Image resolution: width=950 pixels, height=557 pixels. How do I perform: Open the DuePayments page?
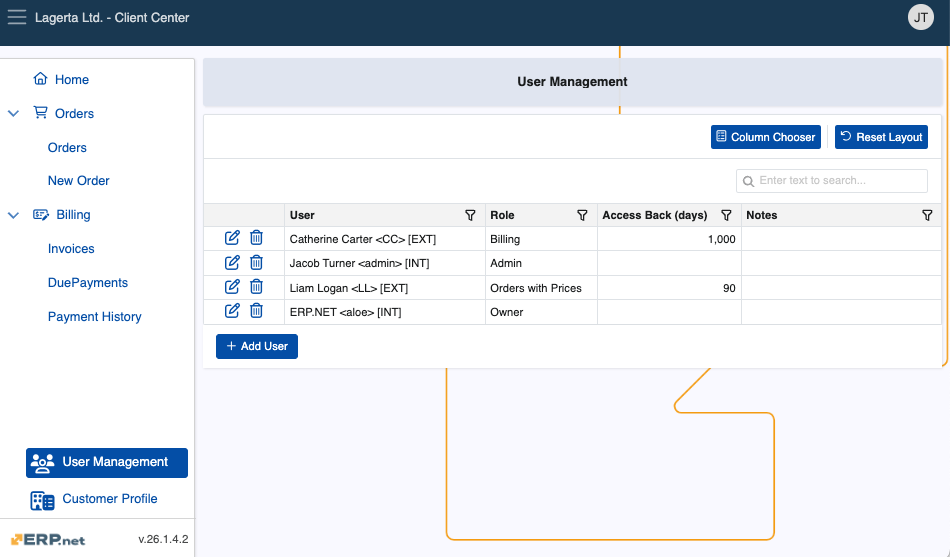click(x=88, y=282)
